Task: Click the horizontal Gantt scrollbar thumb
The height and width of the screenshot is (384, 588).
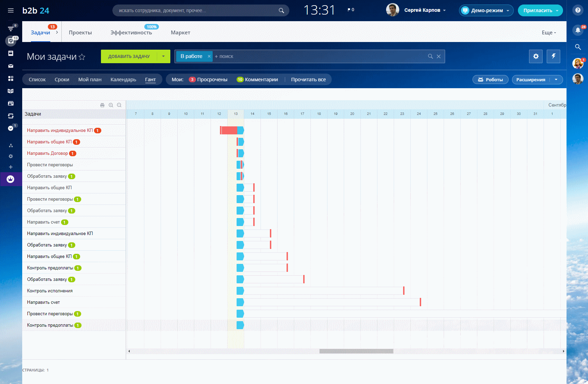Action: pyautogui.click(x=356, y=351)
